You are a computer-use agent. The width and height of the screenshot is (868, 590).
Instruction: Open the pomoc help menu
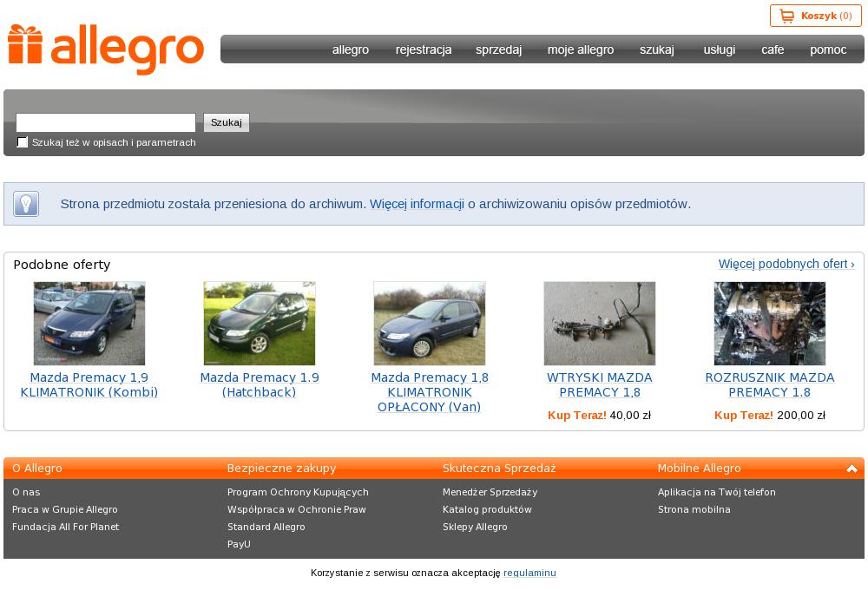pyautogui.click(x=827, y=49)
